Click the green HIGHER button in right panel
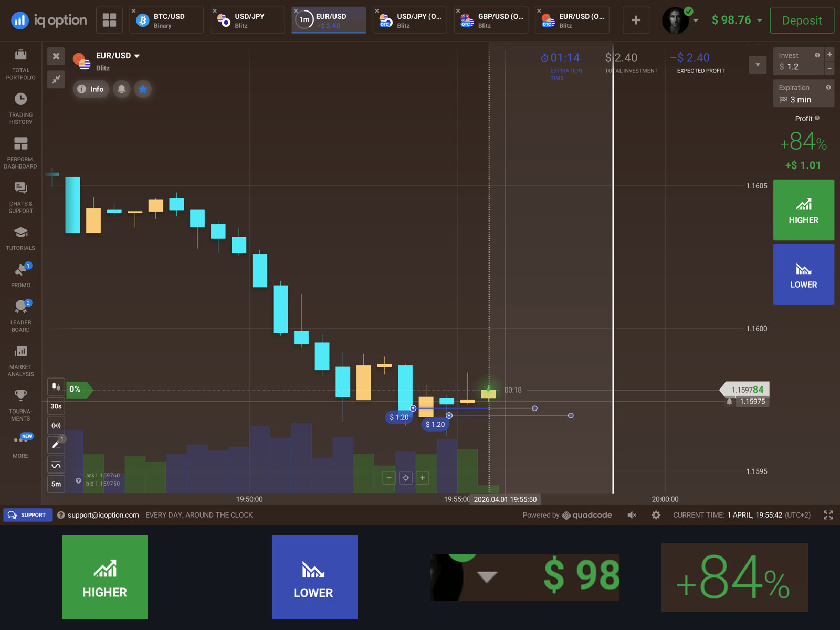This screenshot has height=630, width=840. pos(803,210)
